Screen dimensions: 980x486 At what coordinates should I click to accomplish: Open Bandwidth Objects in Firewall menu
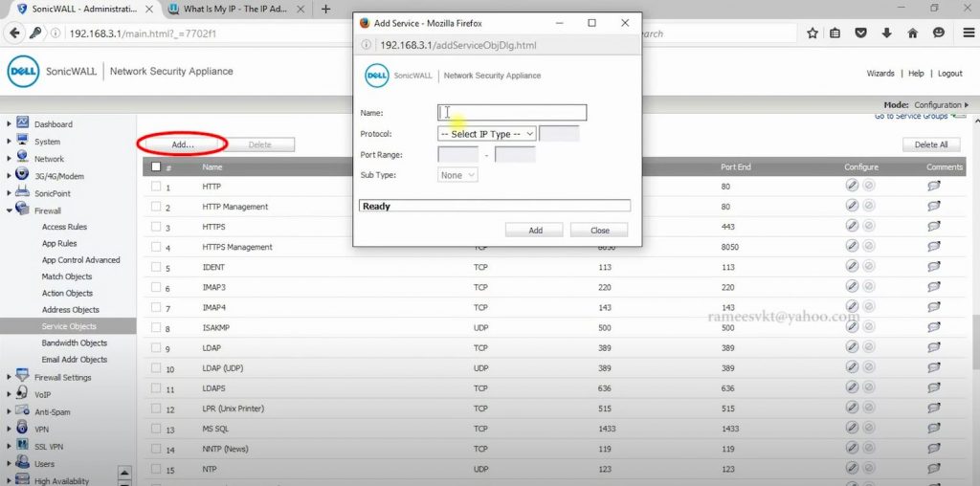(x=75, y=342)
